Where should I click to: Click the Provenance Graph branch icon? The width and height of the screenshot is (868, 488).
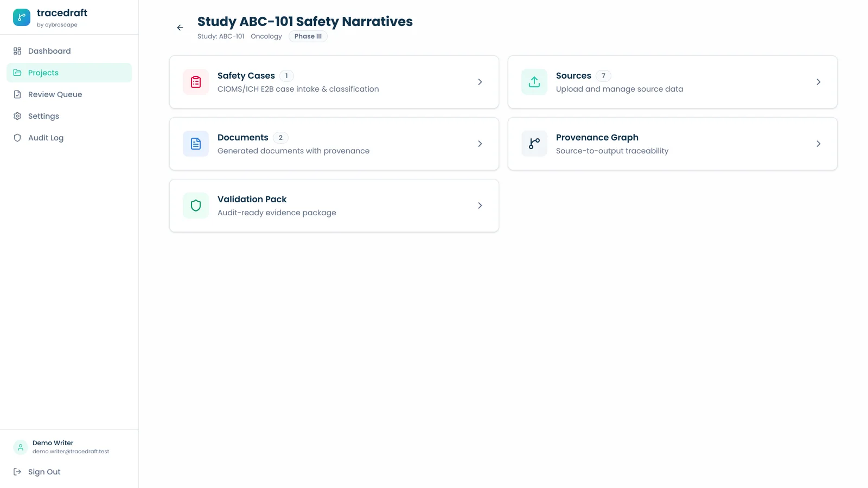(534, 144)
